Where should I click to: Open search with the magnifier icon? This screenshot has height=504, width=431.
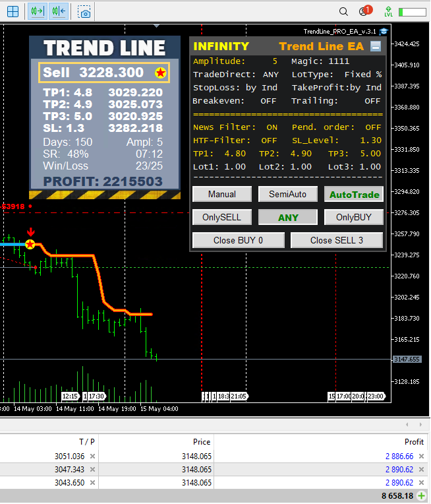click(x=343, y=11)
